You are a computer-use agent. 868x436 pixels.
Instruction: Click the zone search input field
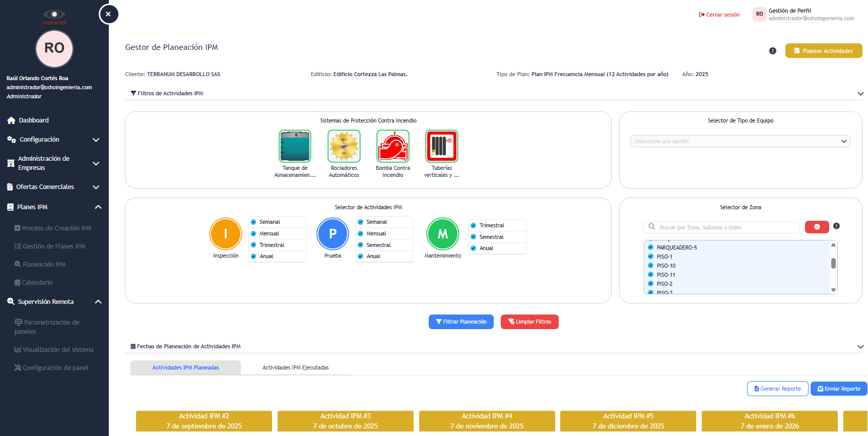pyautogui.click(x=725, y=227)
